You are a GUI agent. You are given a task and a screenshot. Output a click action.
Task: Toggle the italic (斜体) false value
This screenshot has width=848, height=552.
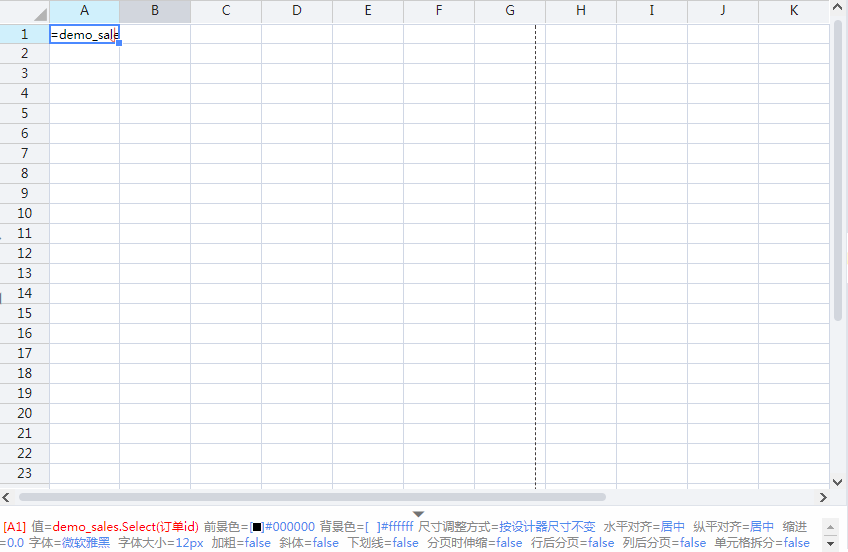tap(325, 543)
